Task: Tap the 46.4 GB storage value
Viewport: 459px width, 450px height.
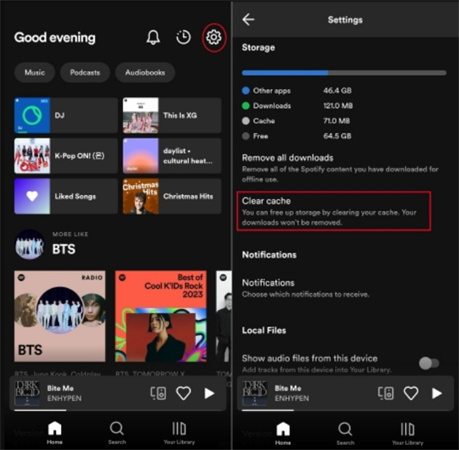Action: click(x=337, y=90)
